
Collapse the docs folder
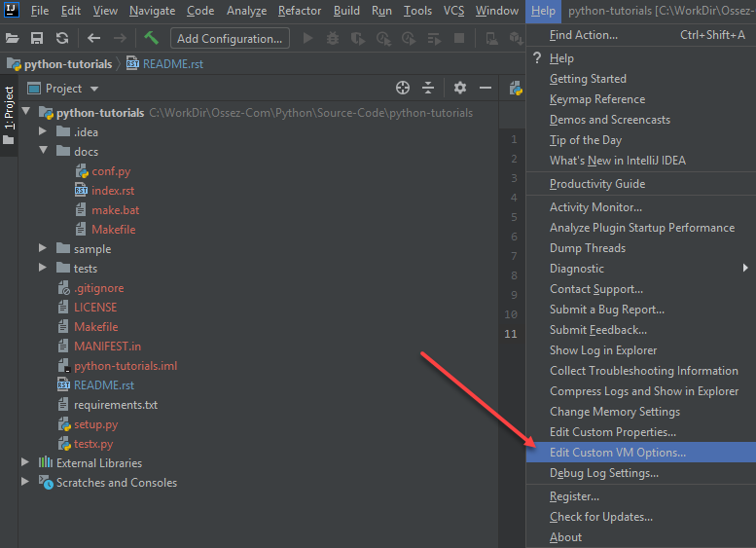[44, 151]
